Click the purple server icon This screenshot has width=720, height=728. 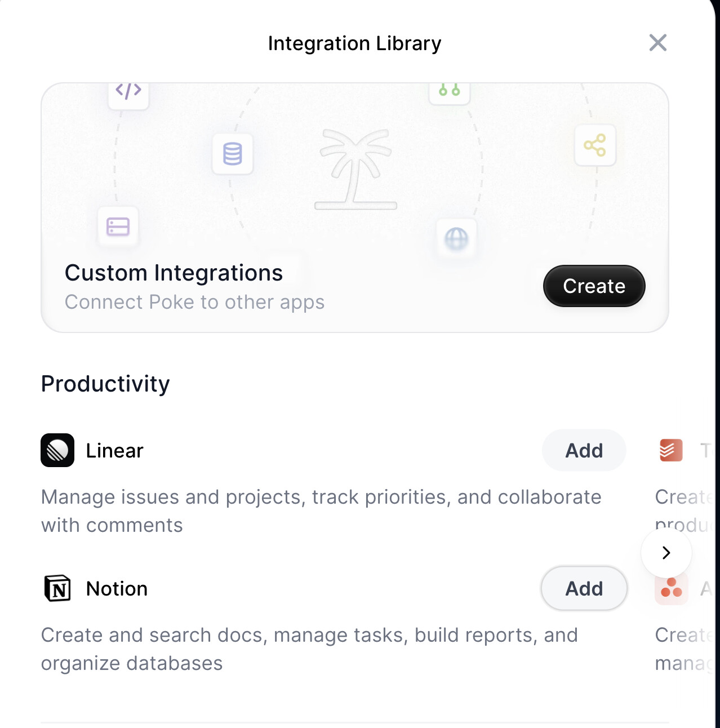click(118, 227)
